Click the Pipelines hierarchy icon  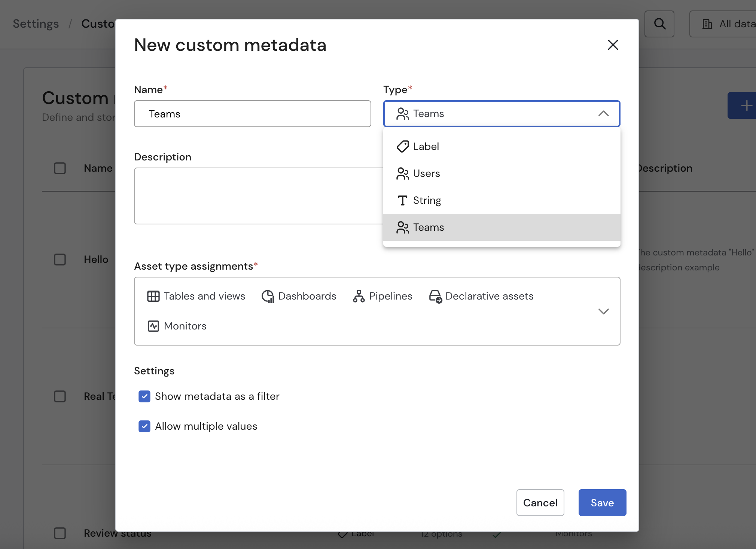[x=359, y=296]
